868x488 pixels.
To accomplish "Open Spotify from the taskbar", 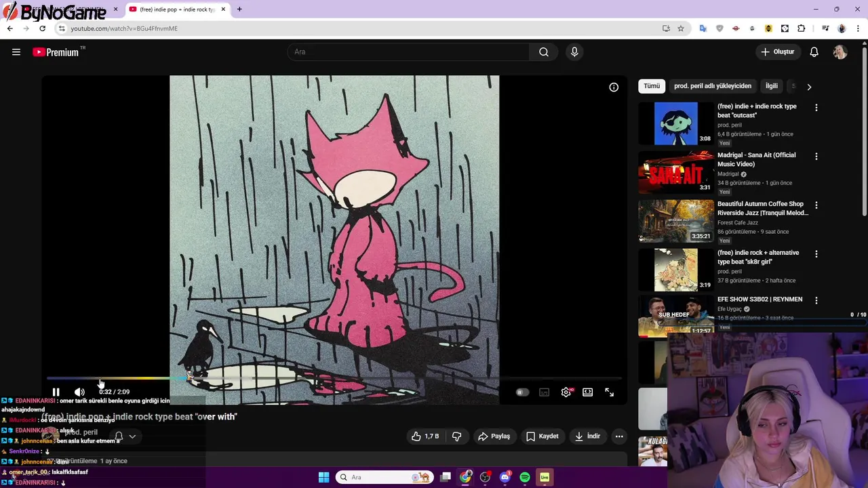I will pyautogui.click(x=525, y=477).
